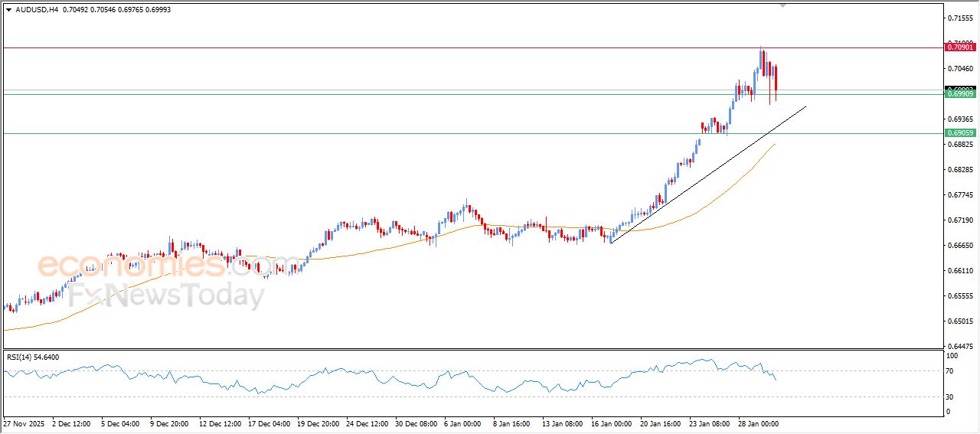Click the 0.71555 price axis label
980x434 pixels.
pos(960,18)
